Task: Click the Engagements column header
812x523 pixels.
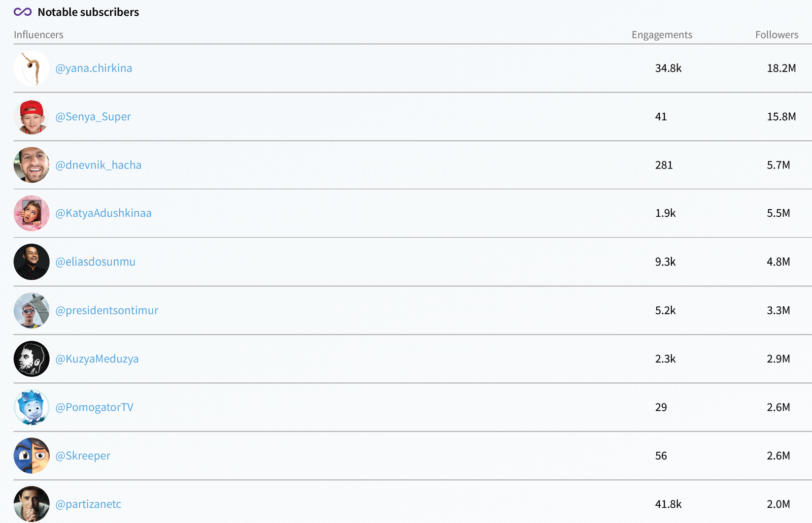Action: click(662, 35)
